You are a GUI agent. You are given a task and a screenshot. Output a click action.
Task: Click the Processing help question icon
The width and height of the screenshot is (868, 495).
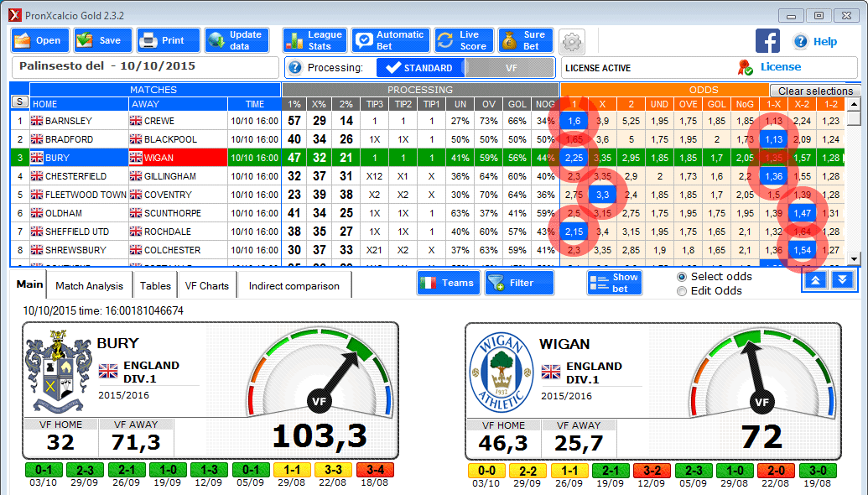[295, 68]
